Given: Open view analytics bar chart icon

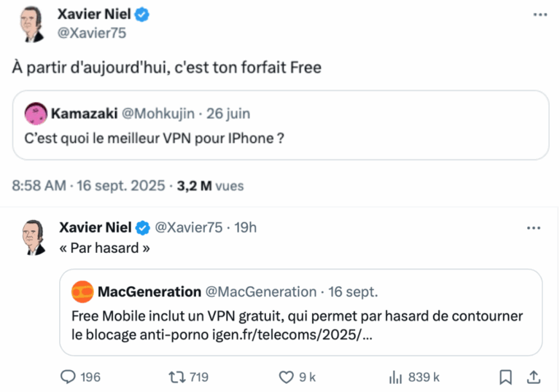Looking at the screenshot, I should tap(396, 377).
